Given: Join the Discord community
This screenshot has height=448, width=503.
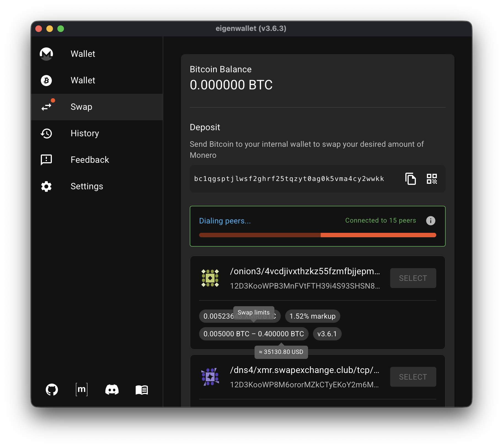Looking at the screenshot, I should point(112,390).
